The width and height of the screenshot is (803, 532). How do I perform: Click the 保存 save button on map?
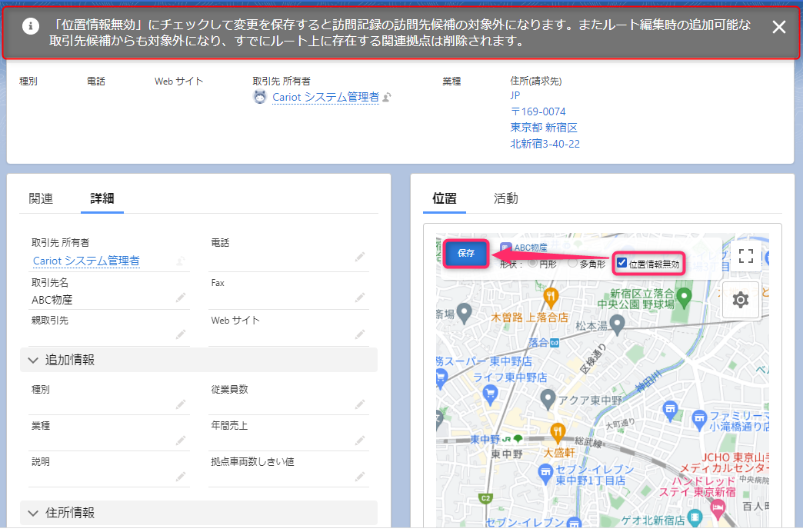(465, 253)
